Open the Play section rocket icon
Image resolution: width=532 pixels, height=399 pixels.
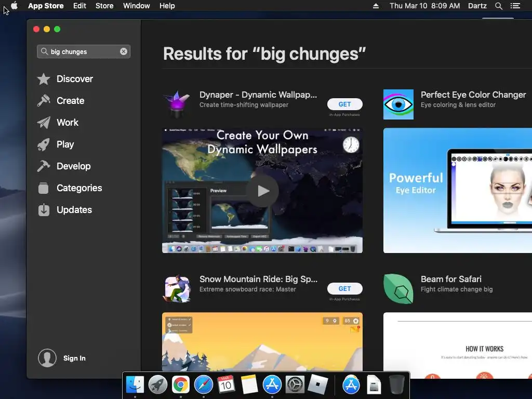point(44,144)
